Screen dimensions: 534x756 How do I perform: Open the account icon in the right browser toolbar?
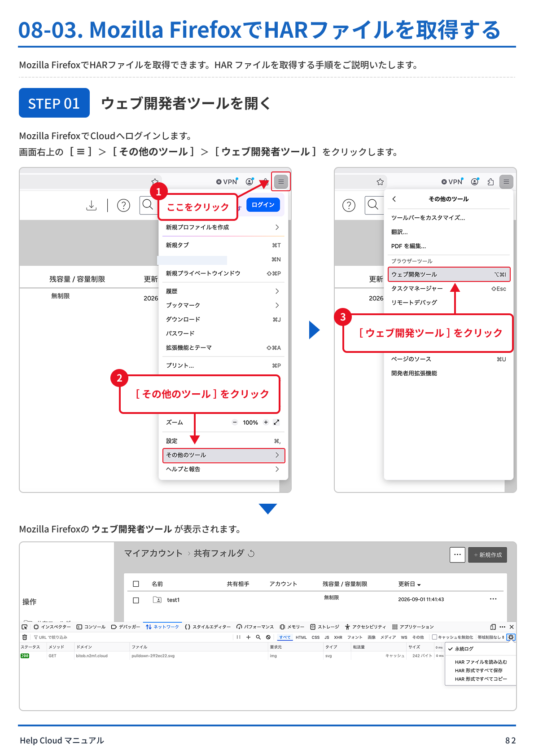(x=475, y=181)
